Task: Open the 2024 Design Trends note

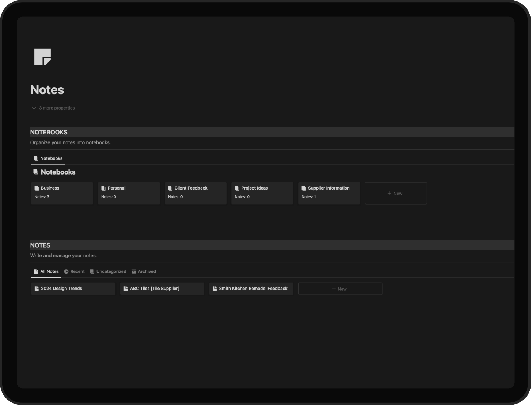Action: pos(73,289)
